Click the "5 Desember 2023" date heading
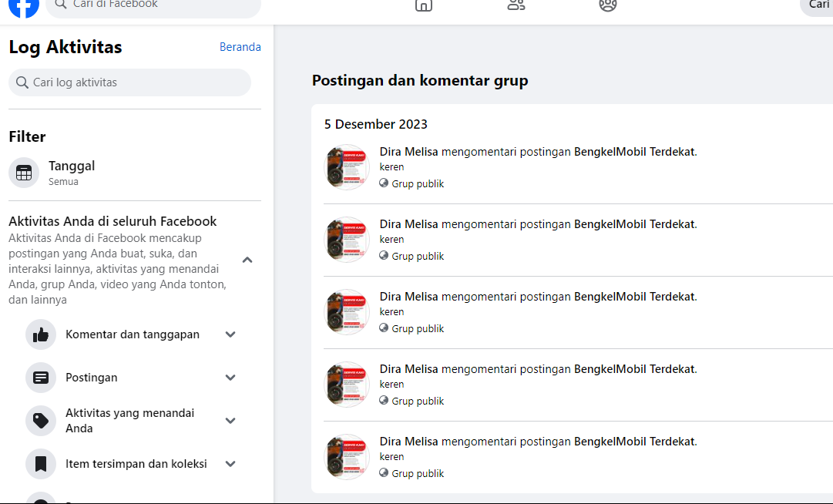833x504 pixels. coord(375,124)
